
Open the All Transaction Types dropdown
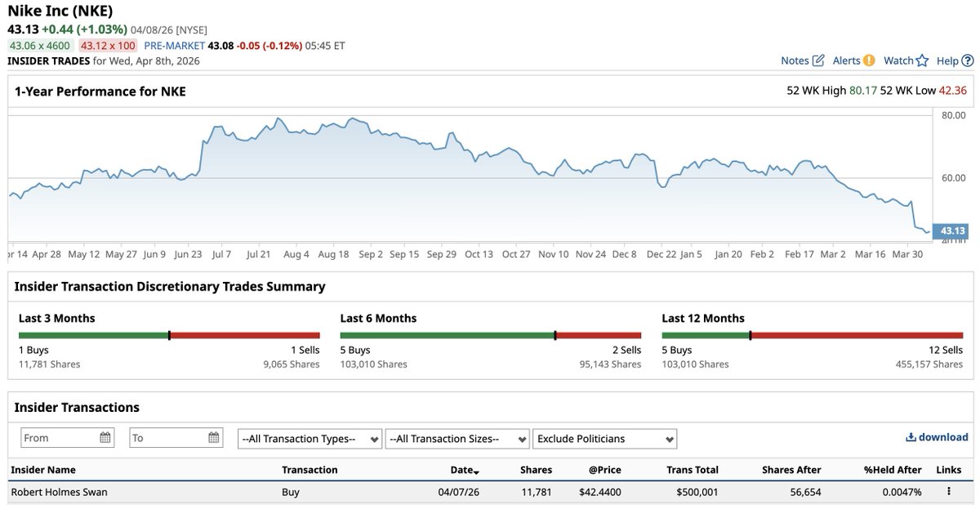309,438
